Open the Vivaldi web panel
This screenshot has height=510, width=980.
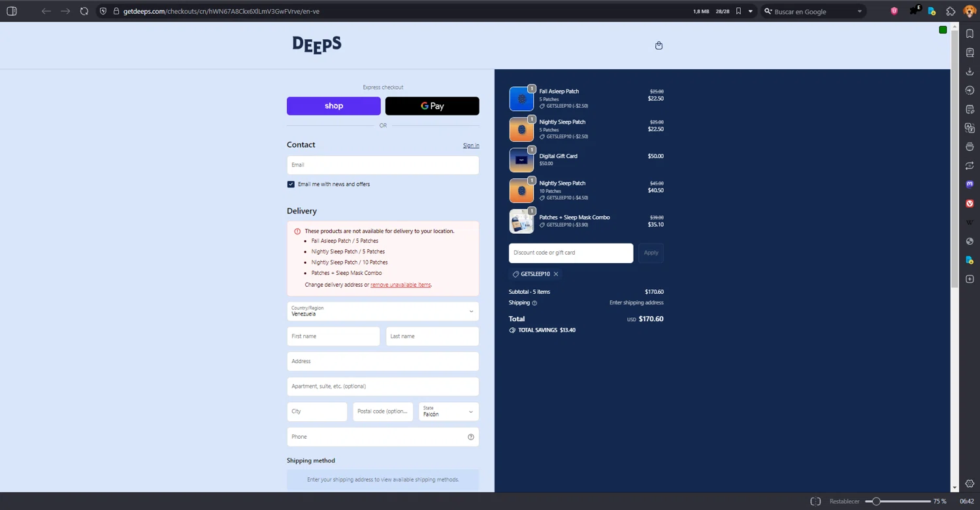(970, 204)
